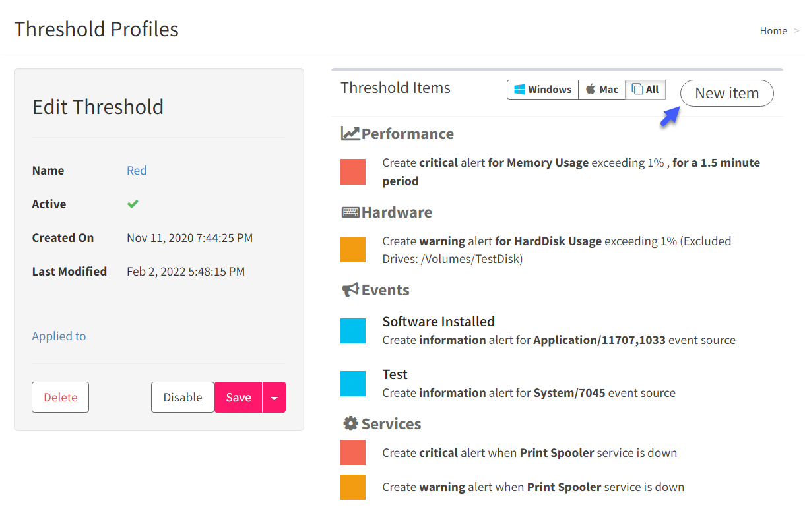Click the copy icon beside All

pyautogui.click(x=637, y=90)
